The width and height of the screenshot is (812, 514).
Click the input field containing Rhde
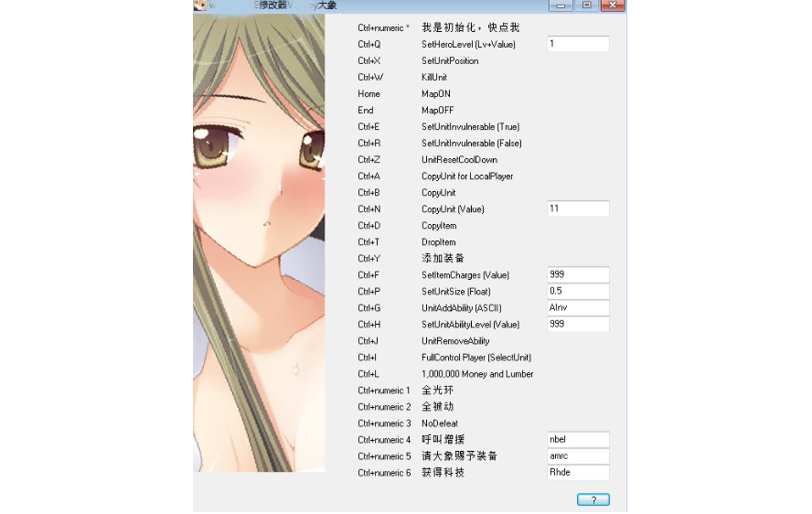578,473
